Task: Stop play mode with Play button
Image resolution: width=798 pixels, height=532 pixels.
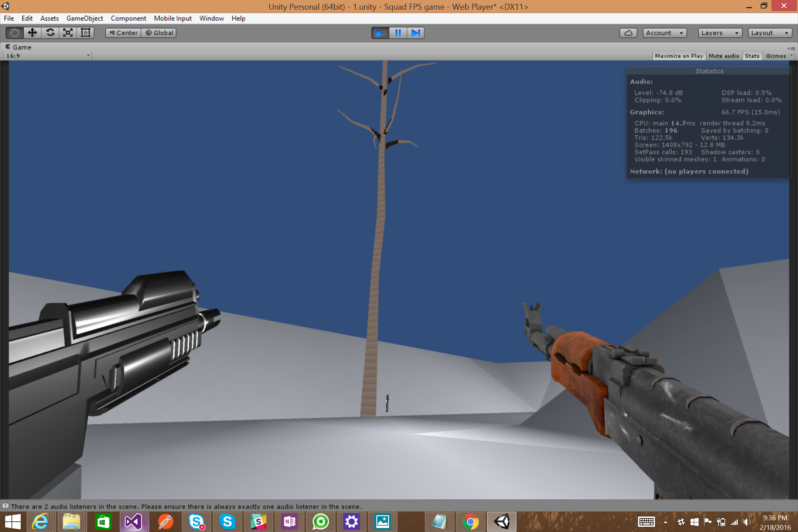Action: (x=380, y=33)
